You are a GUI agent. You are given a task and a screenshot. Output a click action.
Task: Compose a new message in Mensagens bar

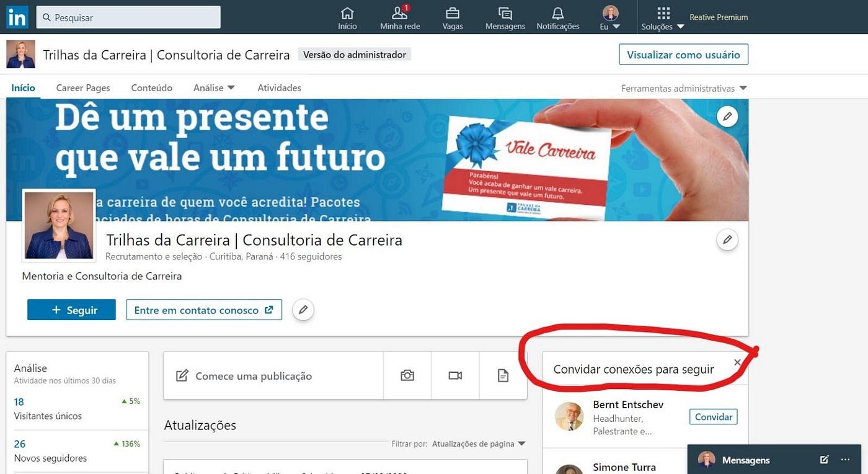(x=824, y=460)
